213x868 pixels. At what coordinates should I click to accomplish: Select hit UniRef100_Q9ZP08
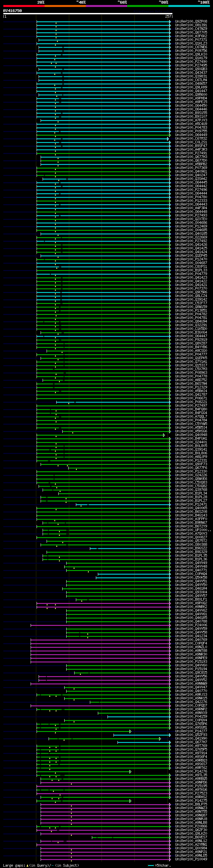tap(191, 22)
